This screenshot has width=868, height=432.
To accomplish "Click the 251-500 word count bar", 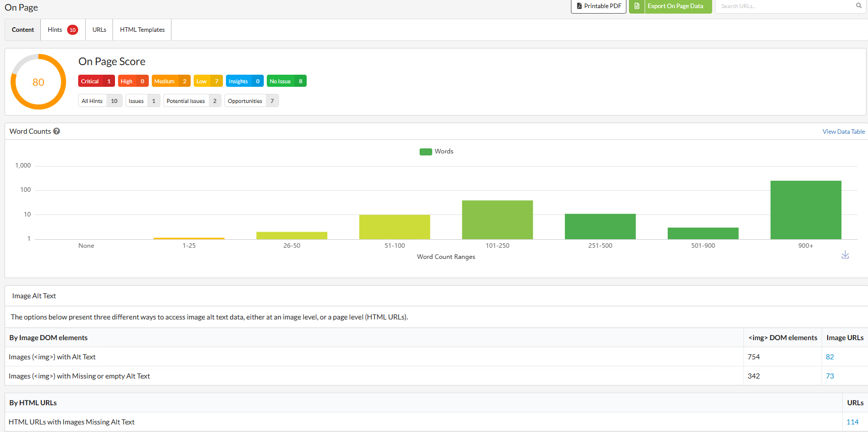I will 600,227.
